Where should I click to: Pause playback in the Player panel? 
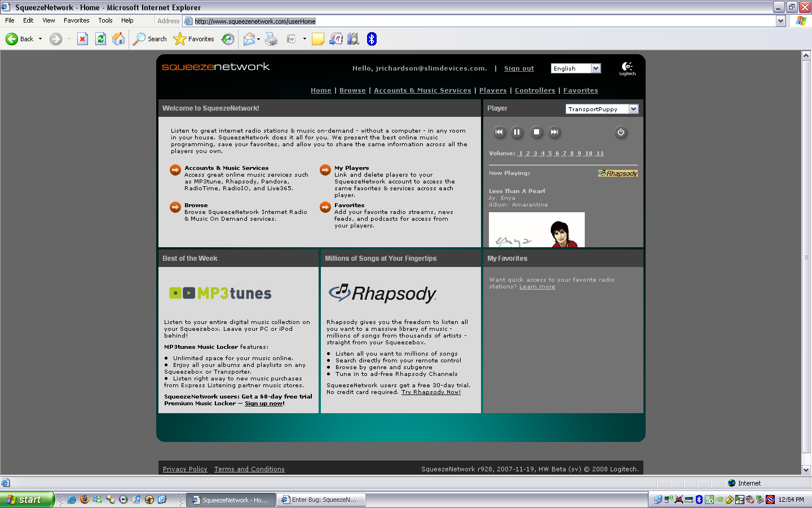pos(517,132)
